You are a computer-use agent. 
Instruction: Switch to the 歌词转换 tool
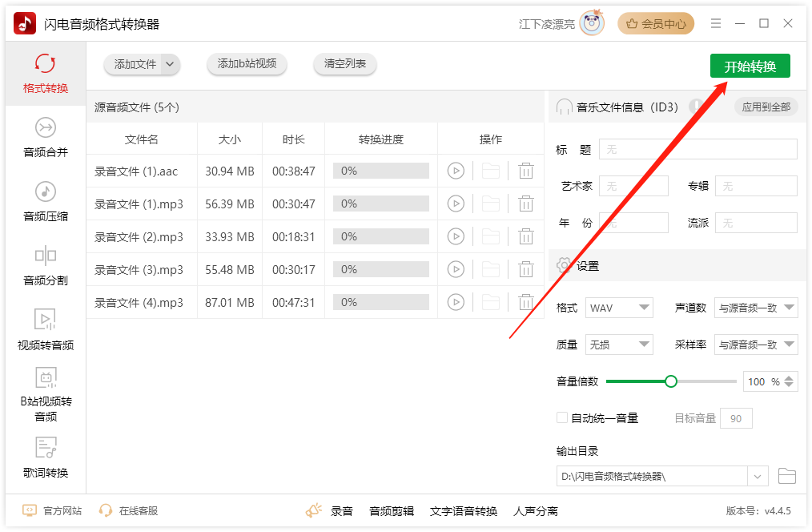tap(46, 458)
